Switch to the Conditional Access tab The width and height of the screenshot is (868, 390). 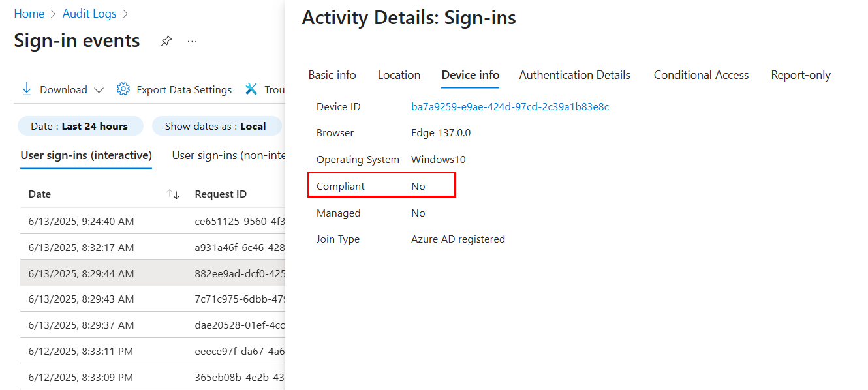click(x=701, y=74)
